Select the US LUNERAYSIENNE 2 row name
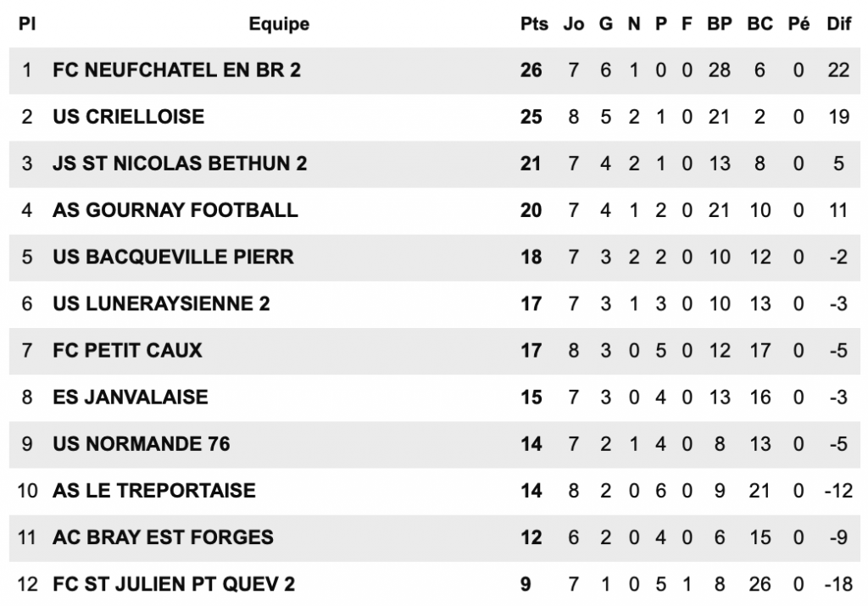Image resolution: width=868 pixels, height=606 pixels. [161, 303]
